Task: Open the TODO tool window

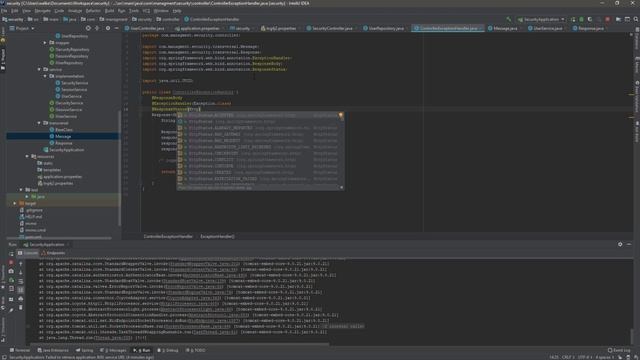Action: [196, 350]
